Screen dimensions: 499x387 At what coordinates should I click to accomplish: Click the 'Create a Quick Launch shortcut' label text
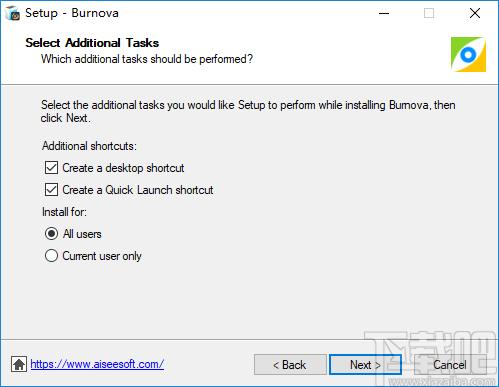tap(138, 190)
